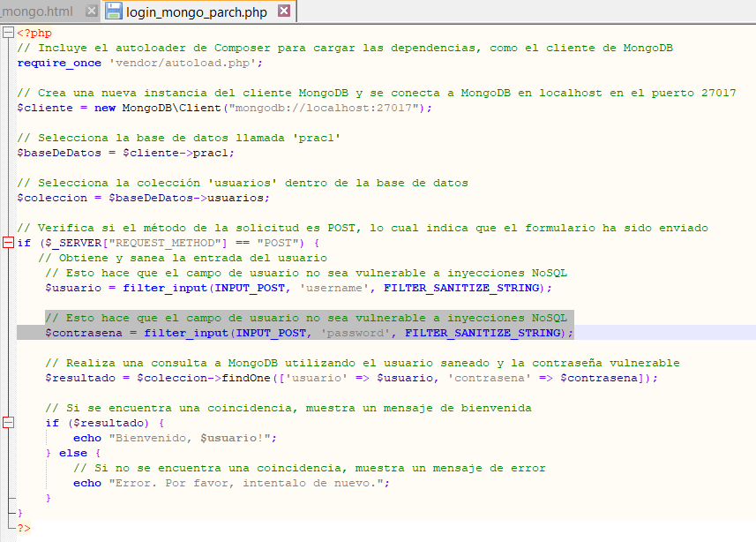756x542 pixels.
Task: Click the "mongodb://localhost:27017" string
Action: [x=324, y=108]
